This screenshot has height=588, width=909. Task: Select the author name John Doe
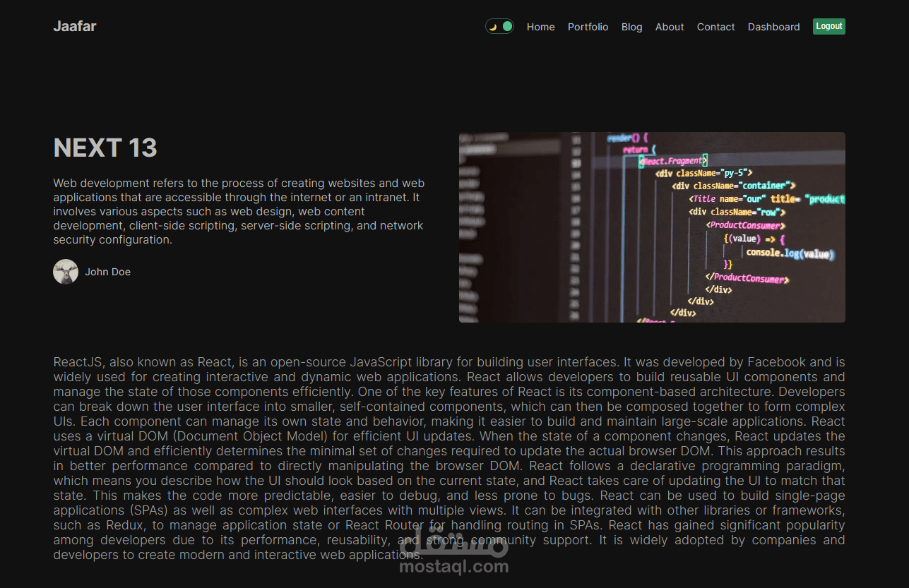tap(108, 272)
